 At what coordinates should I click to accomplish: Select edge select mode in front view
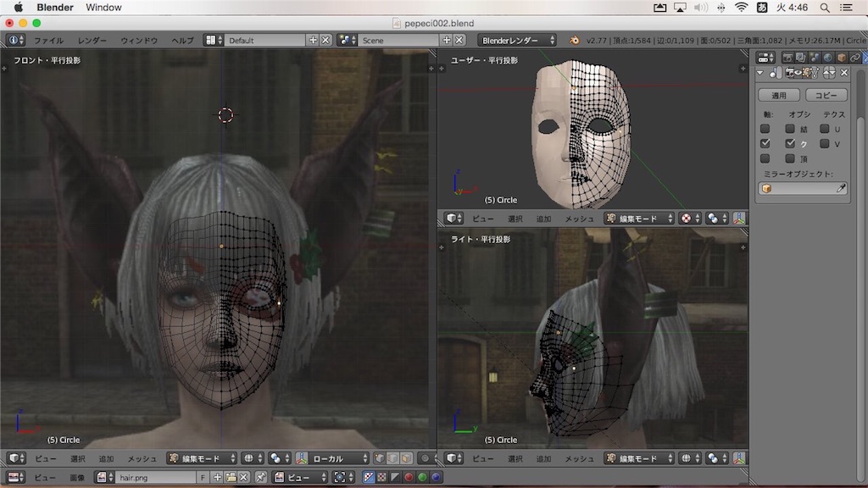392,458
